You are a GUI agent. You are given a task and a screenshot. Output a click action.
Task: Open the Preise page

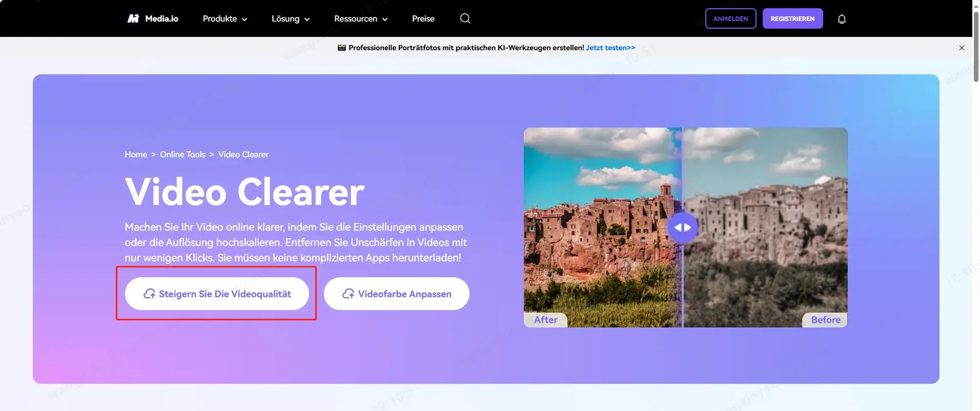423,18
